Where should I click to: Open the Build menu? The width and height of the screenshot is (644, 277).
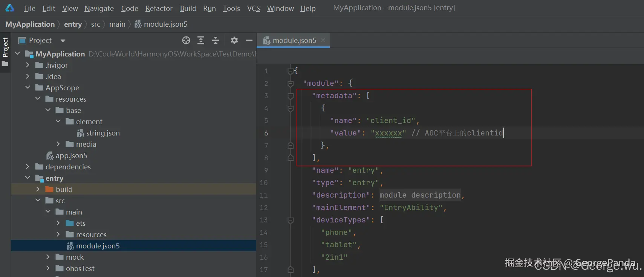pos(188,8)
